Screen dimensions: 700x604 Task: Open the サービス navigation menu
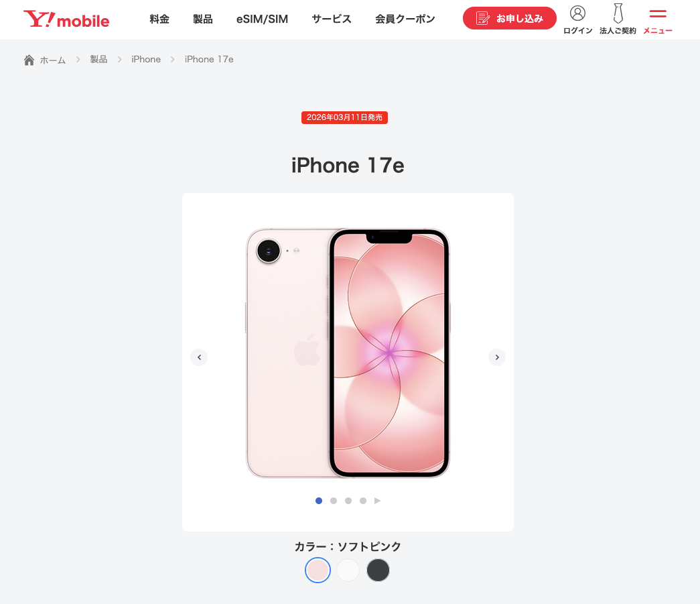pos(332,19)
